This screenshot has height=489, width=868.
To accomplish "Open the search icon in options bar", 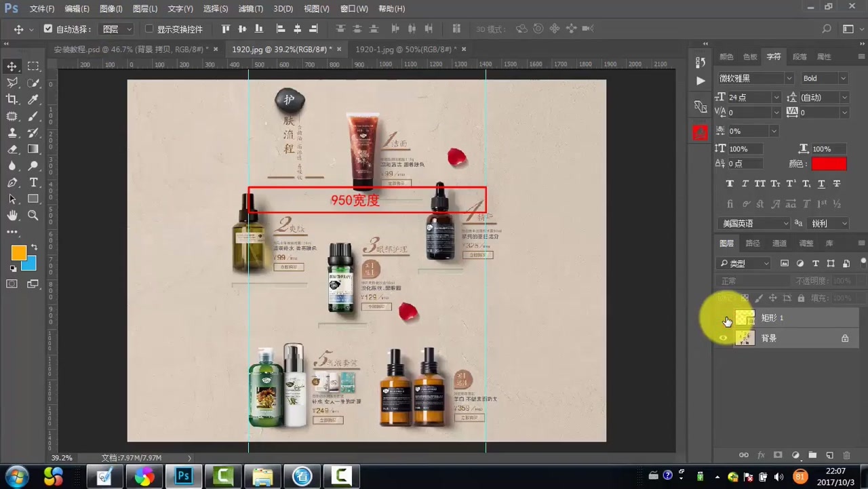I will [x=826, y=29].
